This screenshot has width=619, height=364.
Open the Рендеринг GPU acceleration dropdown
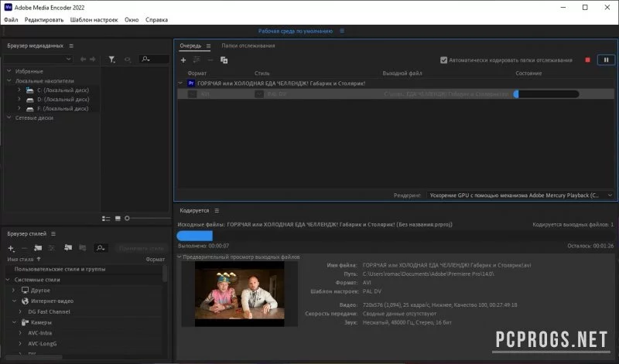point(520,196)
